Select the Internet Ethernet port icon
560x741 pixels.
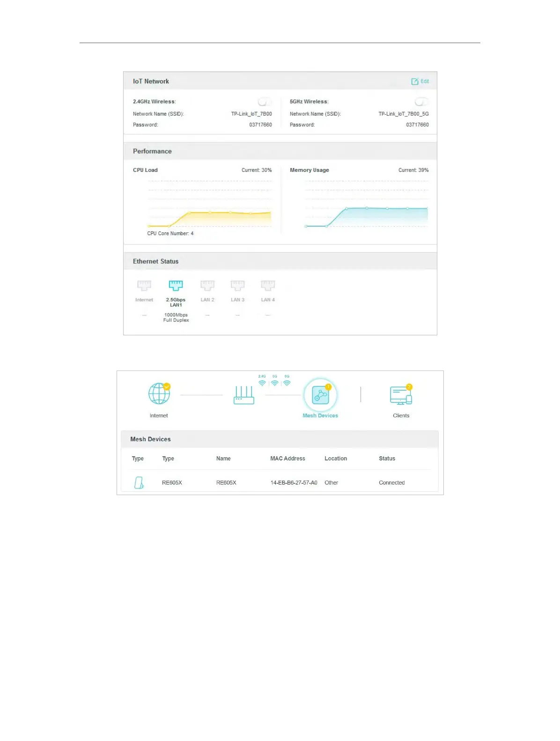(x=144, y=285)
